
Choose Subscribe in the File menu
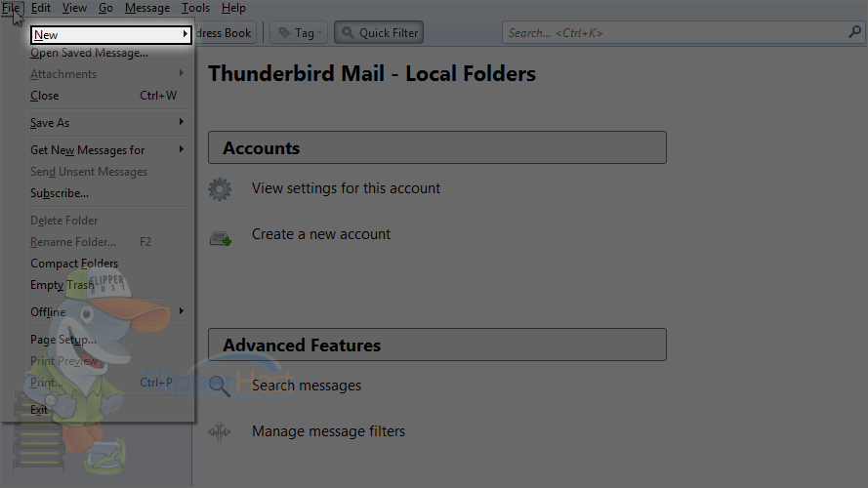tap(60, 193)
